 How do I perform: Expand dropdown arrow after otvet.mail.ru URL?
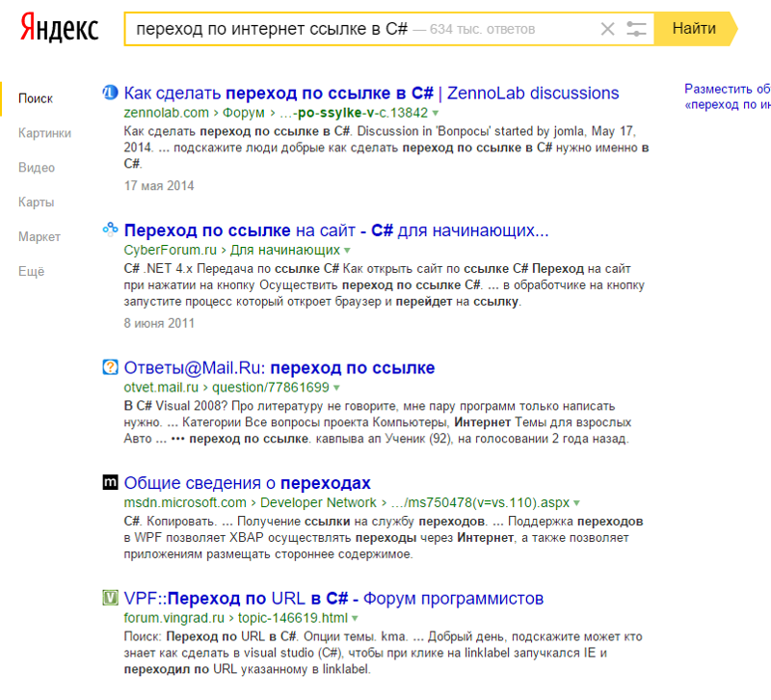336,389
